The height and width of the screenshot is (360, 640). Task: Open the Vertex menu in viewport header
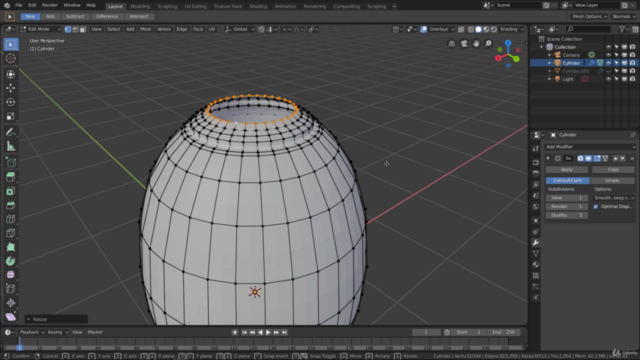pyautogui.click(x=164, y=29)
